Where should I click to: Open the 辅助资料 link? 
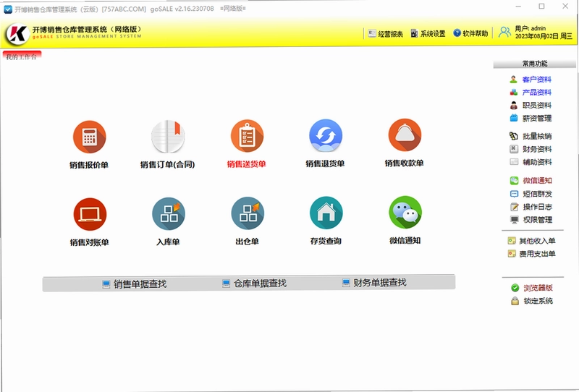537,162
